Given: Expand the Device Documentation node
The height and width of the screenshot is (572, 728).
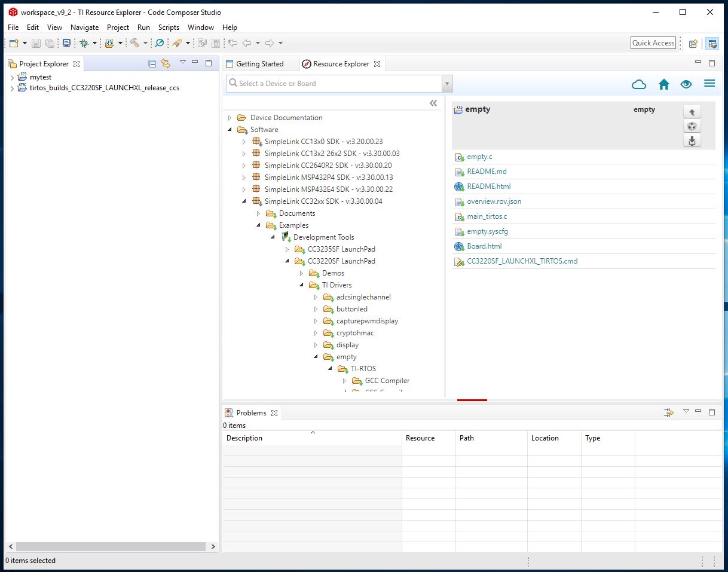Looking at the screenshot, I should click(x=230, y=118).
